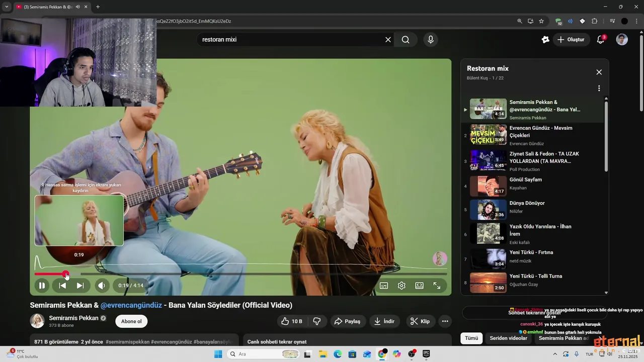
Task: Download the video with İndir
Action: click(384, 321)
